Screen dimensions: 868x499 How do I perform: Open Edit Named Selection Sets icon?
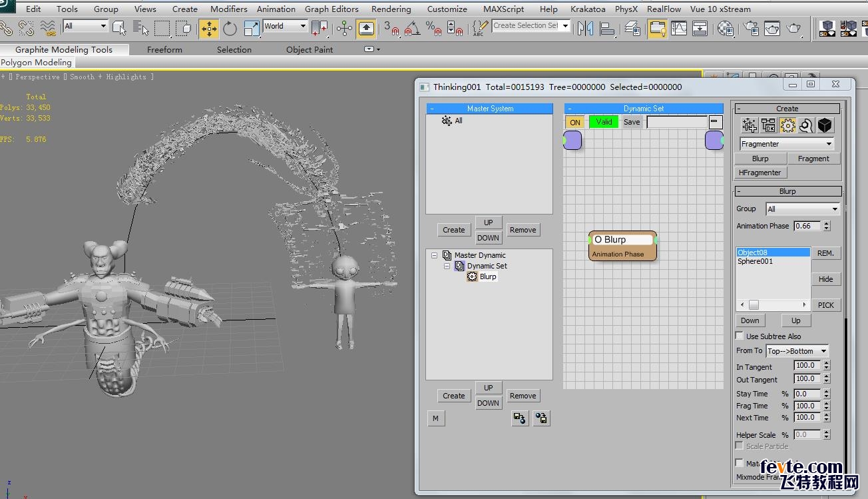[x=480, y=28]
